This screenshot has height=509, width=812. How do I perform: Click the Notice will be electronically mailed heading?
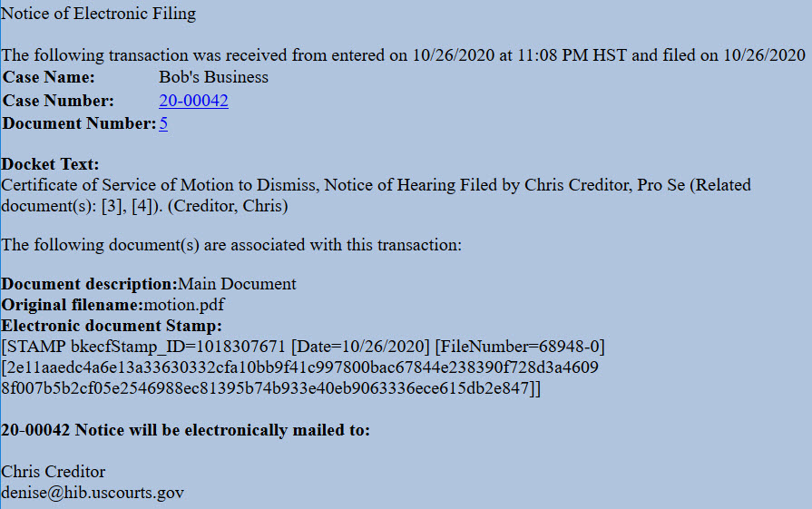click(185, 430)
